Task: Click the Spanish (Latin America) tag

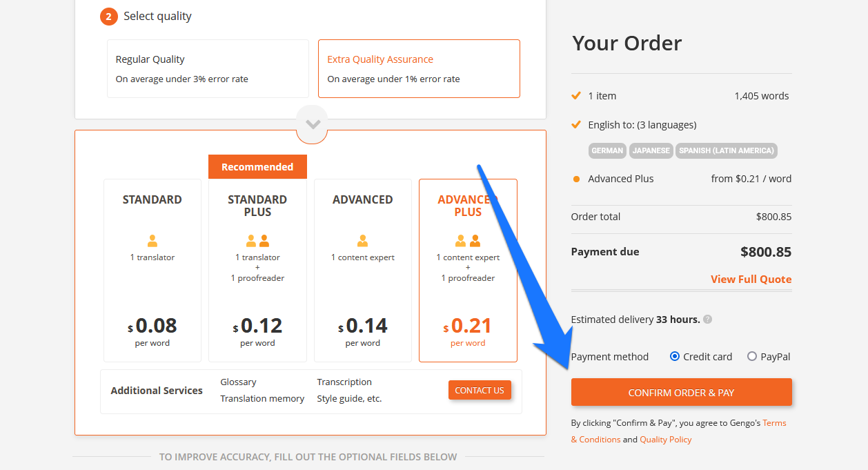Action: click(727, 150)
